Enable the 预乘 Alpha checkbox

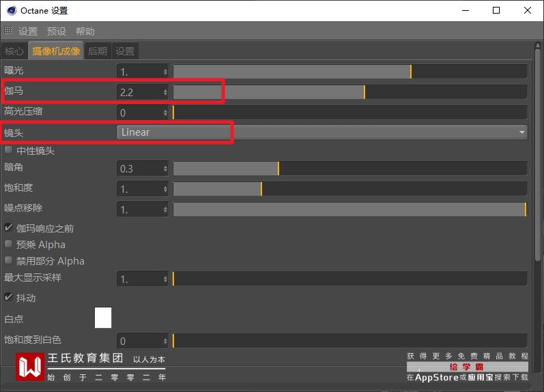point(8,244)
